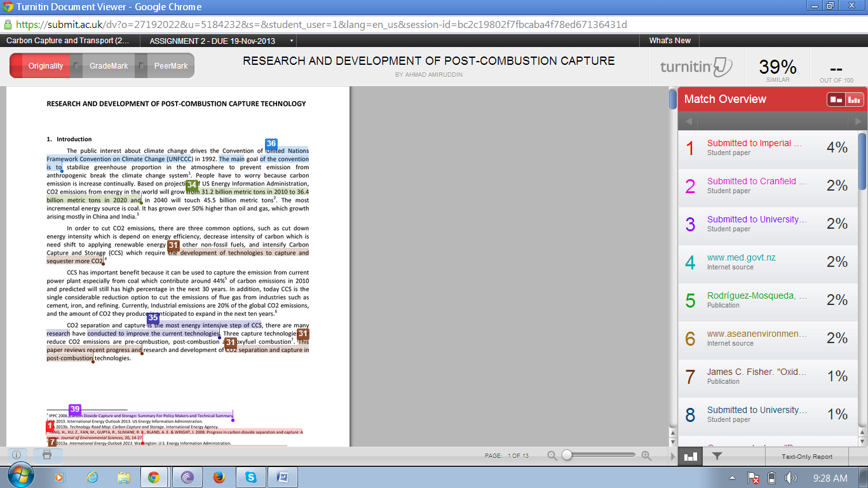Viewport: 868px width, 488px height.
Task: Click source highlight badge 36 in document
Action: tap(271, 144)
